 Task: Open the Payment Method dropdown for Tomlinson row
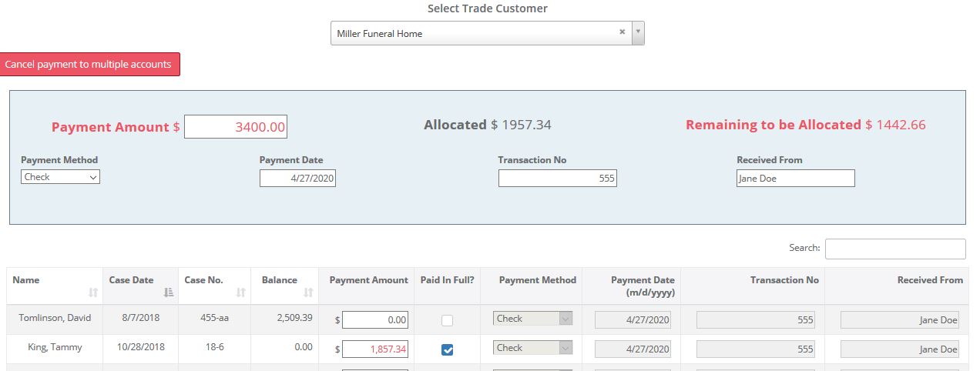[x=532, y=319]
